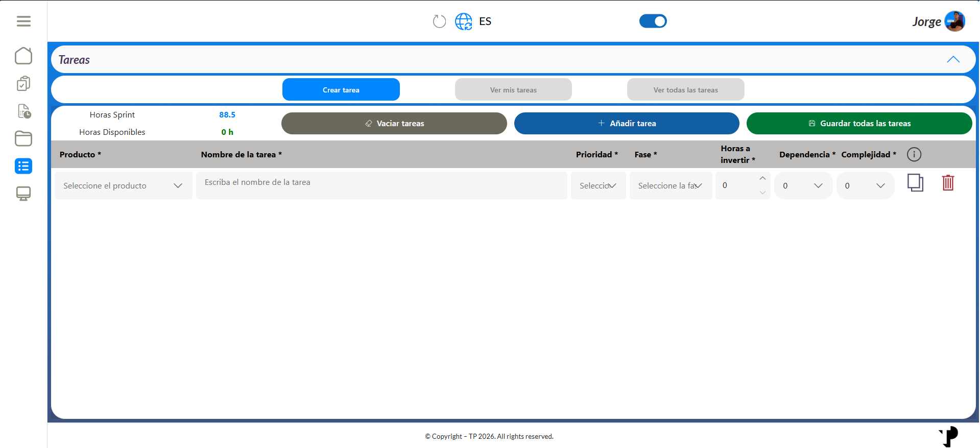Click the Fase column header
980x448 pixels.
coord(646,154)
